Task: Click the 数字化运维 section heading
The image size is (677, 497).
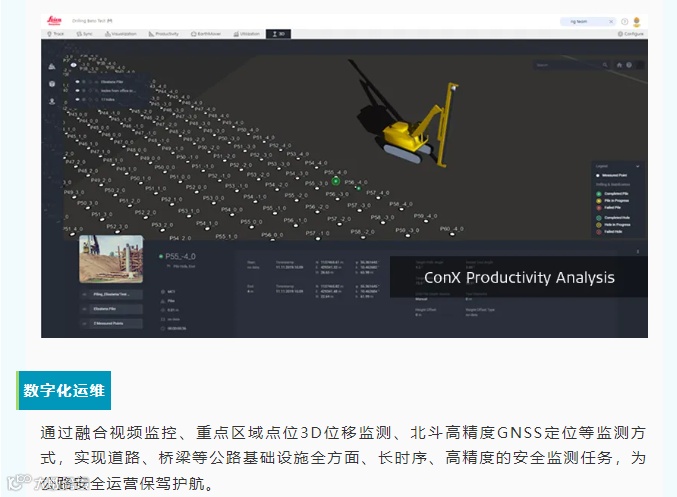Action: (64, 390)
